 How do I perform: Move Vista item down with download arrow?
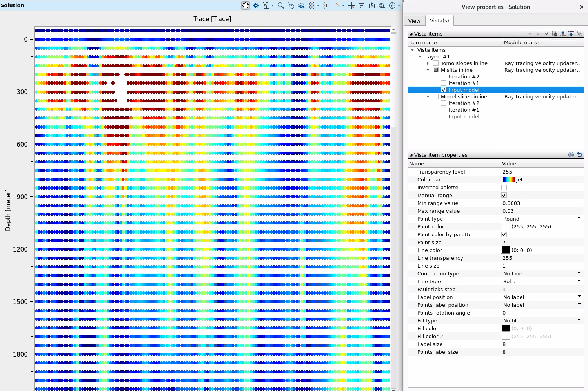pos(571,34)
